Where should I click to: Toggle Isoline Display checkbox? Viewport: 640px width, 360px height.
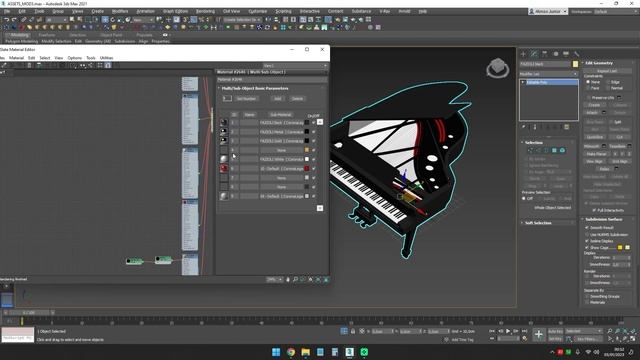[x=587, y=241]
